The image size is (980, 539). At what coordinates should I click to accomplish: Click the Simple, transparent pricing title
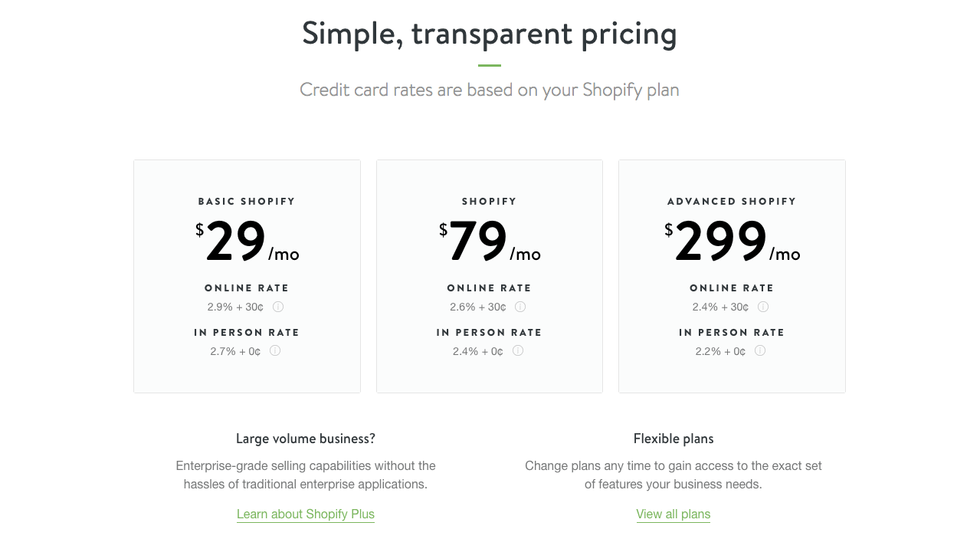coord(490,34)
